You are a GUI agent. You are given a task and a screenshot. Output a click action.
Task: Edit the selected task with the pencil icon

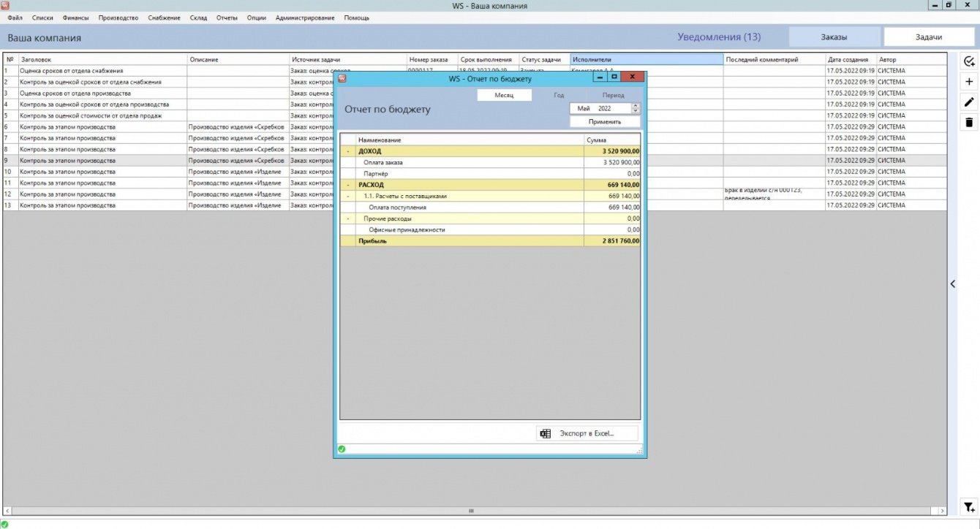coord(969,102)
